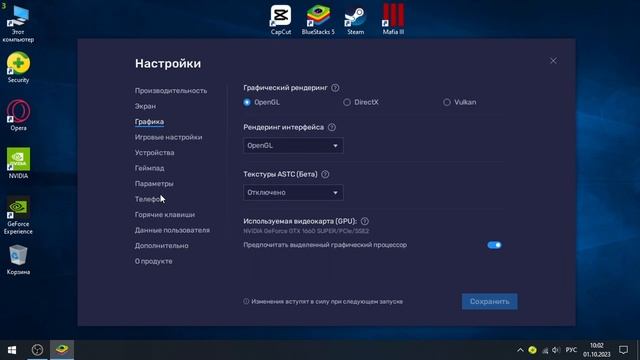The image size is (640, 360).
Task: Open the Геймпад settings tab
Action: click(x=149, y=168)
